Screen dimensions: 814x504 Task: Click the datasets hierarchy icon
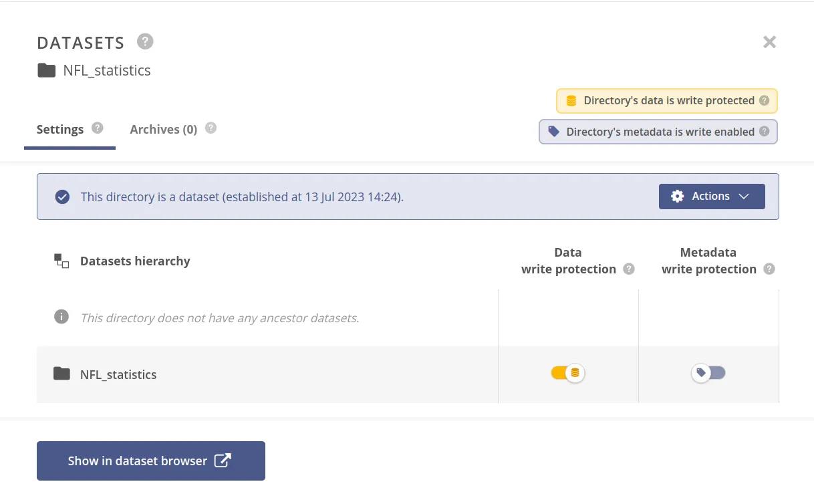[61, 261]
